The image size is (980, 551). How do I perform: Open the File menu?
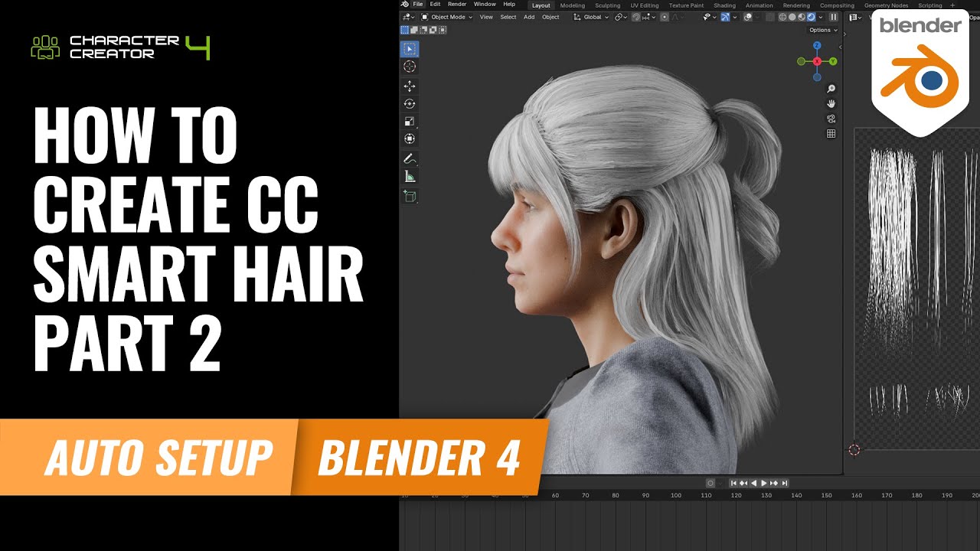click(418, 5)
